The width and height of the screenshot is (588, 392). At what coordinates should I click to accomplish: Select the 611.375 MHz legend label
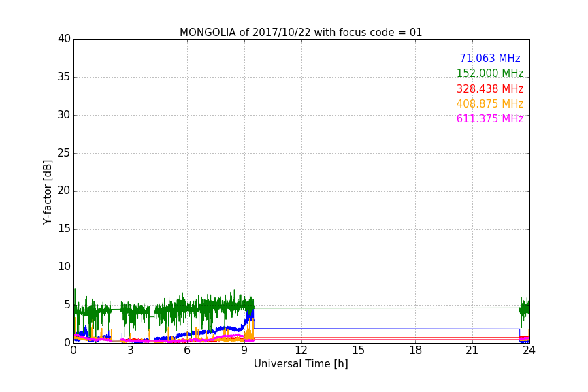click(x=490, y=118)
